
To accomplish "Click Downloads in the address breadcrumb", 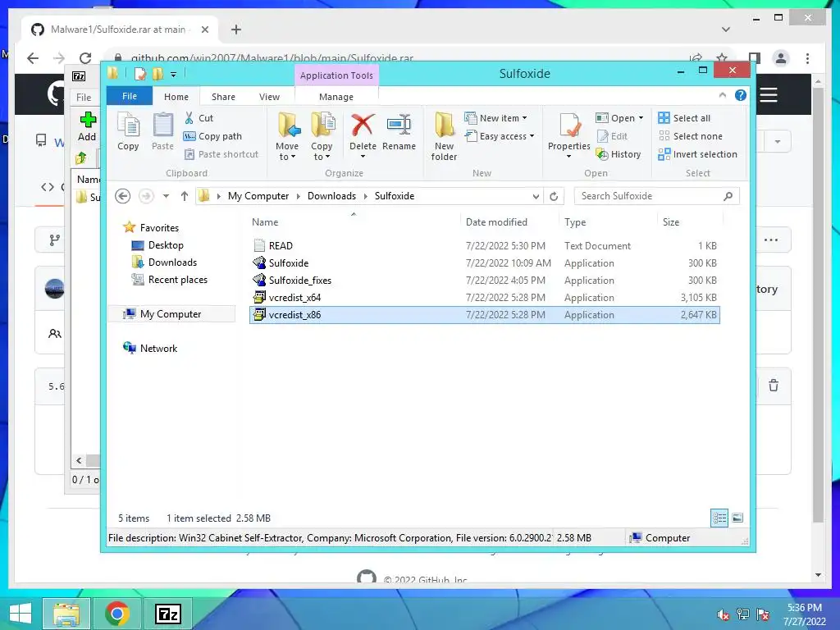I will [x=331, y=196].
